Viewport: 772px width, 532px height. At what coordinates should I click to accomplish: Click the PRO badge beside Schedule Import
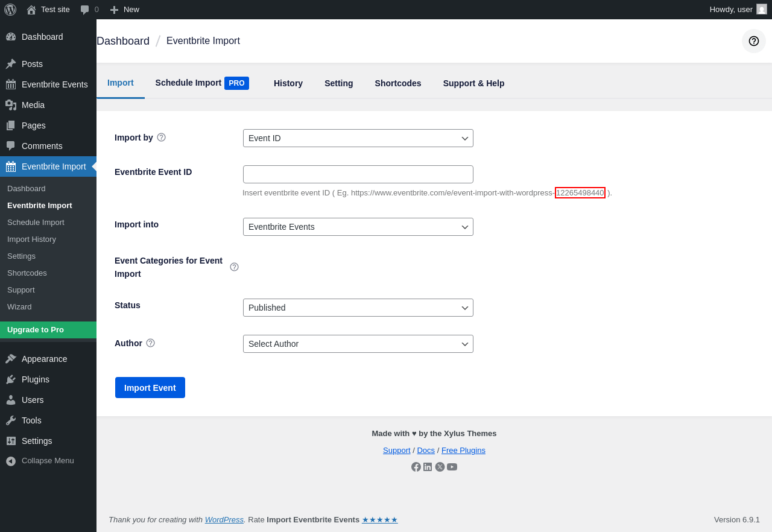[236, 83]
